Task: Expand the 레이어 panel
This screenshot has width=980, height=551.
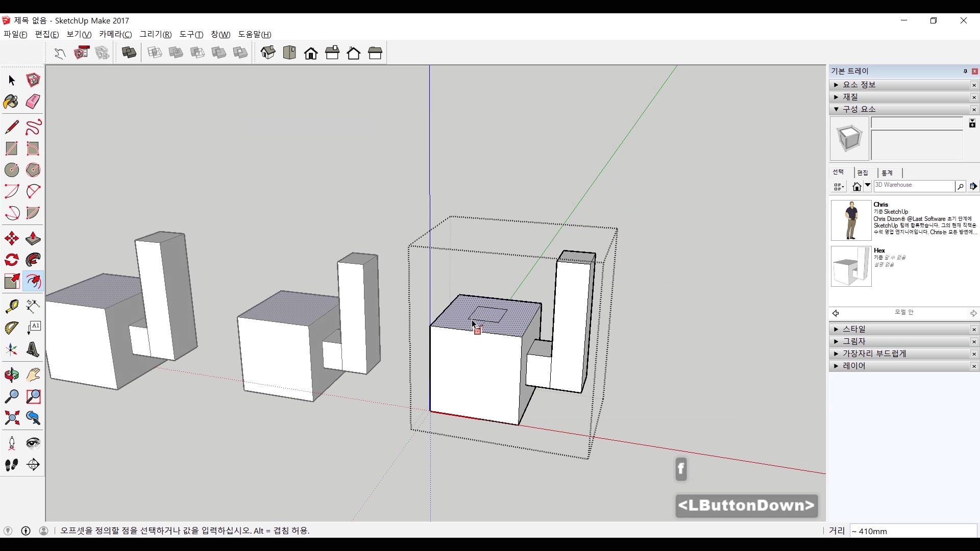Action: point(836,366)
